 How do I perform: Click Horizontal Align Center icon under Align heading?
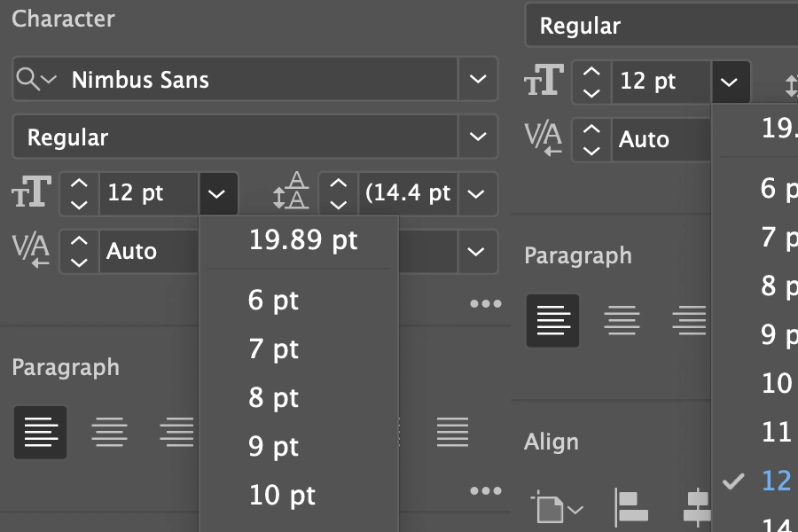[697, 507]
